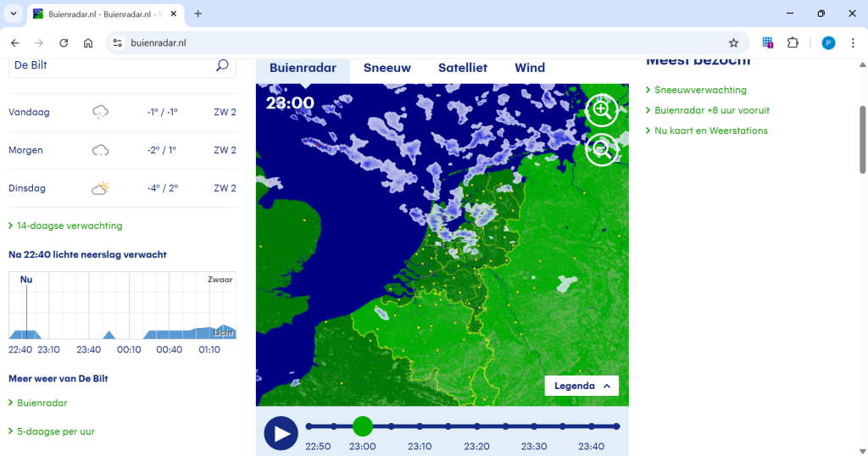Click the precipitation graph
The width and height of the screenshot is (868, 456).
pos(122,305)
